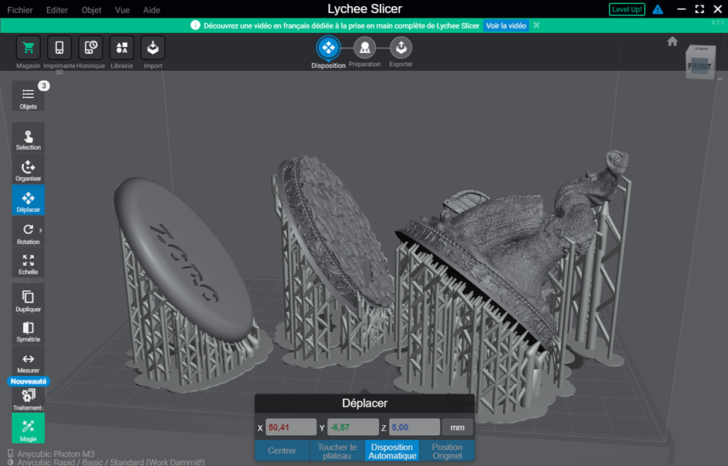728x466 pixels.
Task: Open the Objets list panel
Action: (x=28, y=97)
